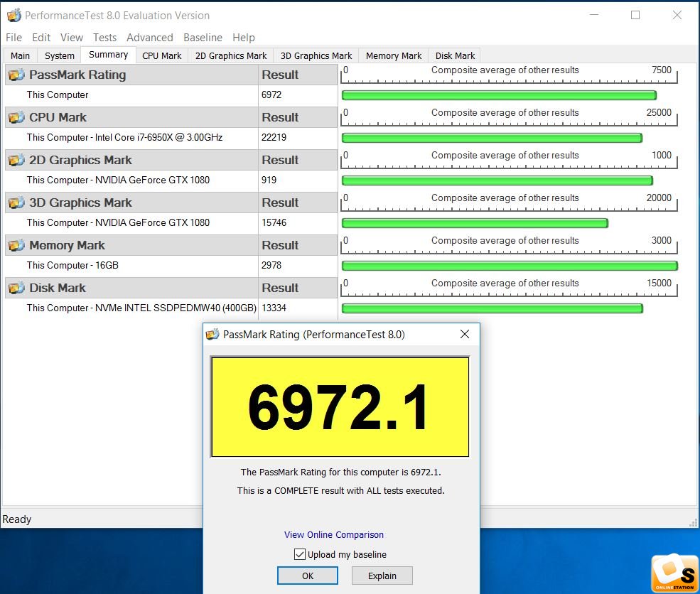This screenshot has width=700, height=594.
Task: Switch to the Memory Mark tab
Action: tap(393, 56)
